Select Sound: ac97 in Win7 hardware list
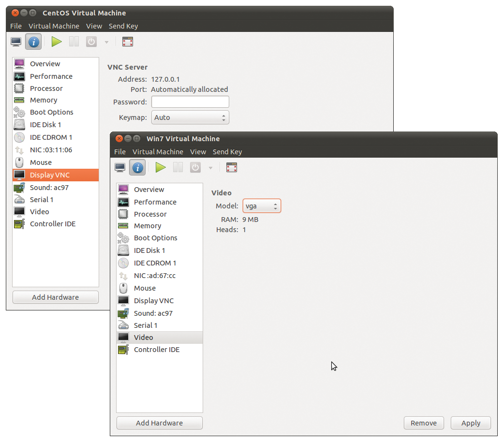504x441 pixels. [160, 313]
